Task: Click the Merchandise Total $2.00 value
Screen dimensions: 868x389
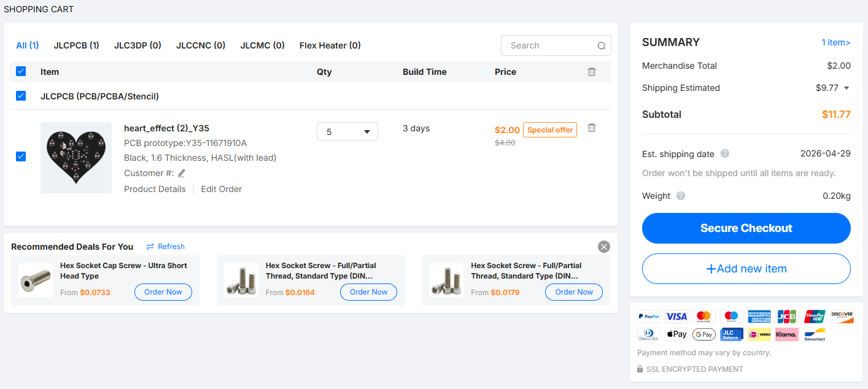Action: (839, 66)
